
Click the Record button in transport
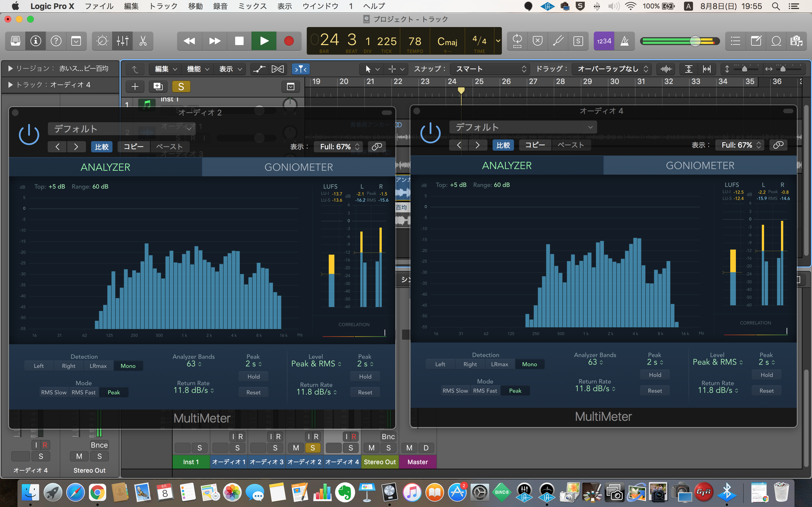[288, 41]
